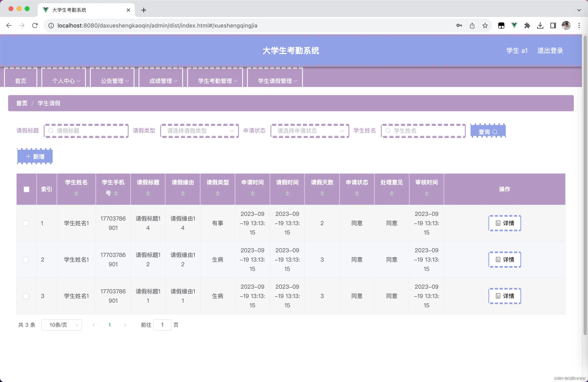588x382 pixels.
Task: Open the 学生考勤管理 navigation menu
Action: (x=215, y=81)
